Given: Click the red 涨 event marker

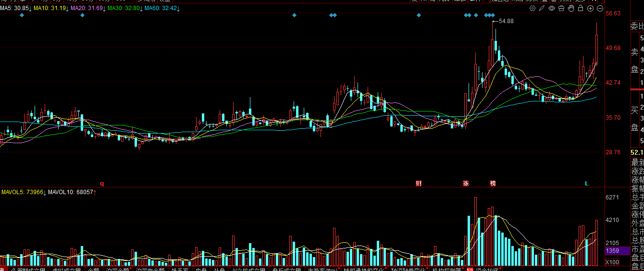Looking at the screenshot, I should tap(466, 184).
